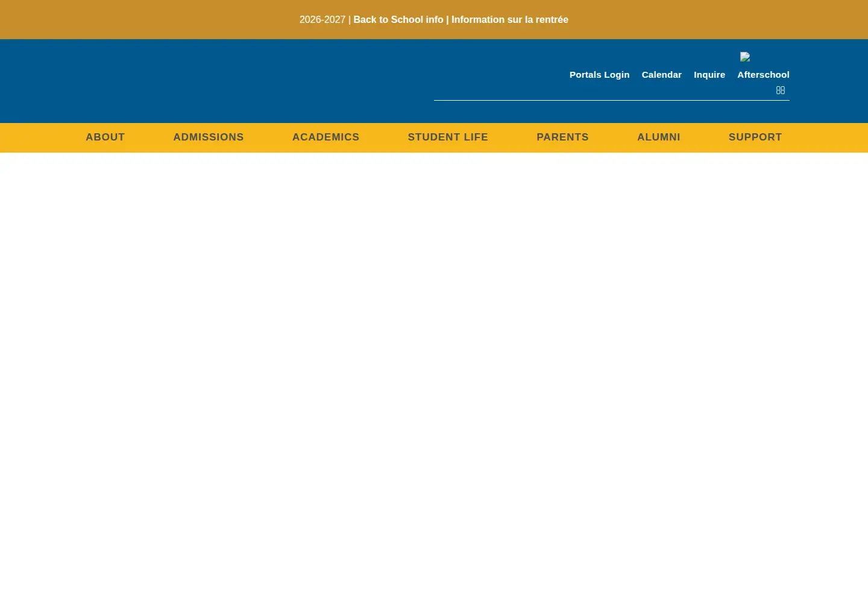Open the Student Life menu
The height and width of the screenshot is (603, 868).
coord(448,137)
